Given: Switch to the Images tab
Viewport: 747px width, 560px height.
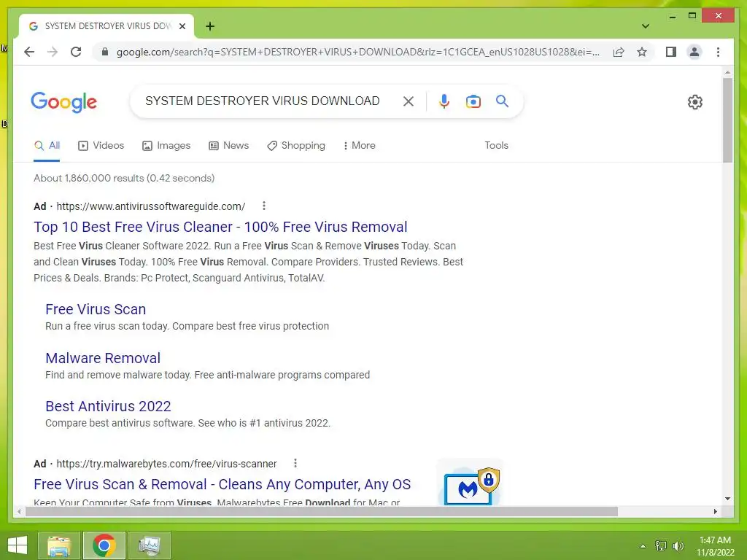Looking at the screenshot, I should pyautogui.click(x=166, y=146).
